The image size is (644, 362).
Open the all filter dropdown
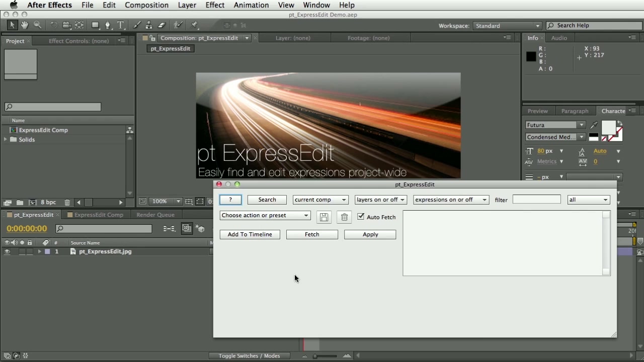coord(588,200)
